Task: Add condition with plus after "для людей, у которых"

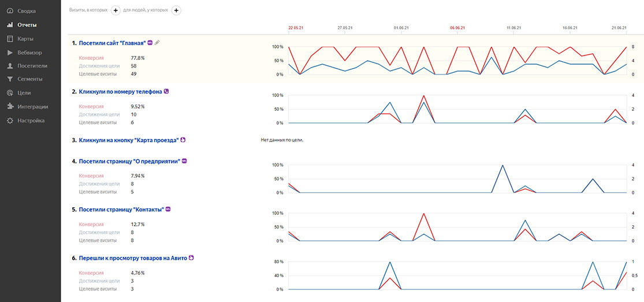Action: (176, 10)
